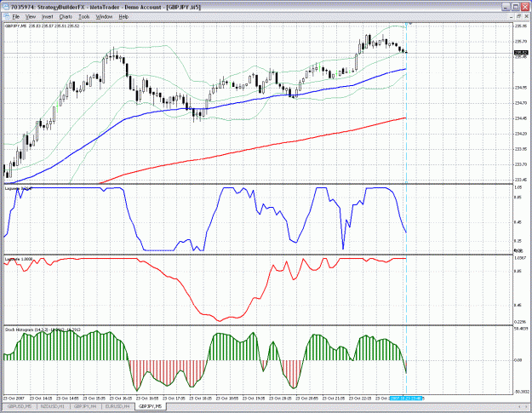
Task: Close the chart child window
Action: [525, 16]
